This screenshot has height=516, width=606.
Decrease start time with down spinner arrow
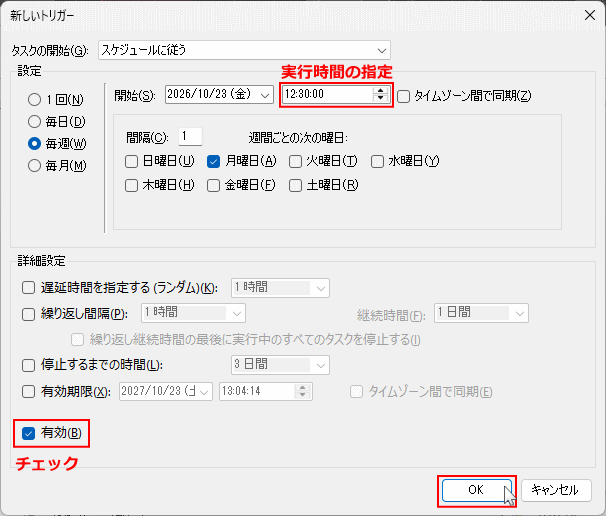(381, 99)
